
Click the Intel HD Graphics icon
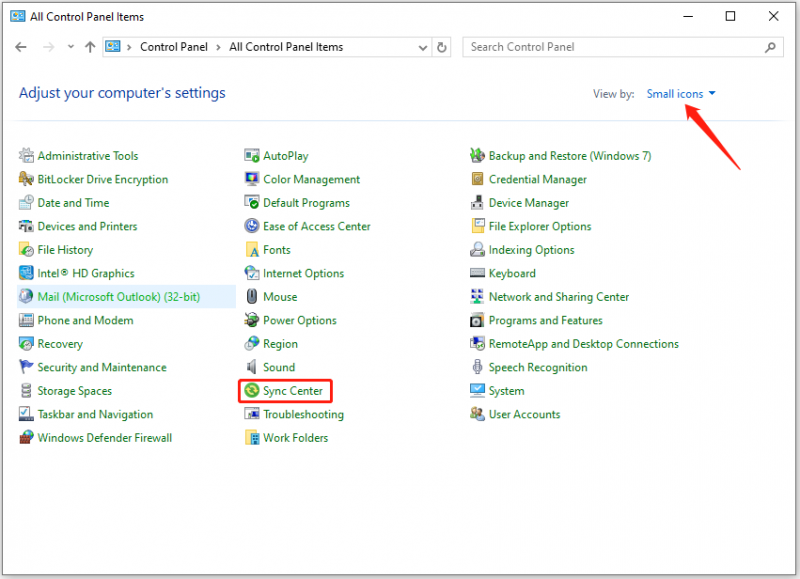(26, 272)
